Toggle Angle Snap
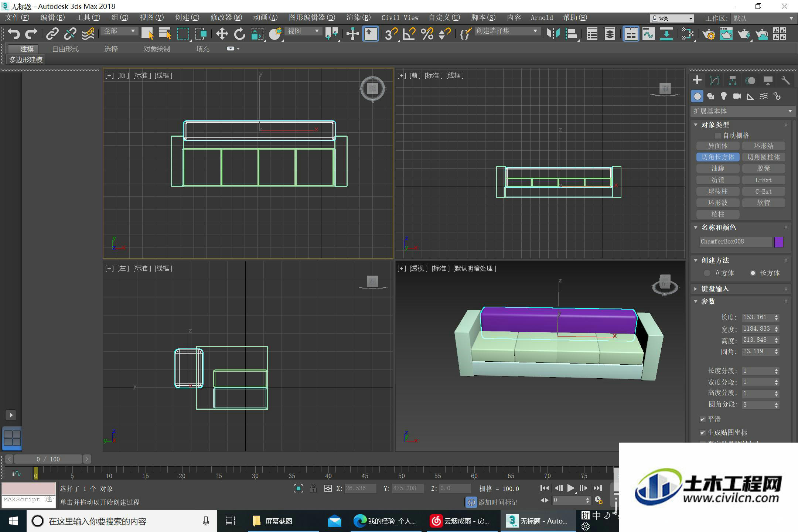798x532 pixels. [x=409, y=34]
